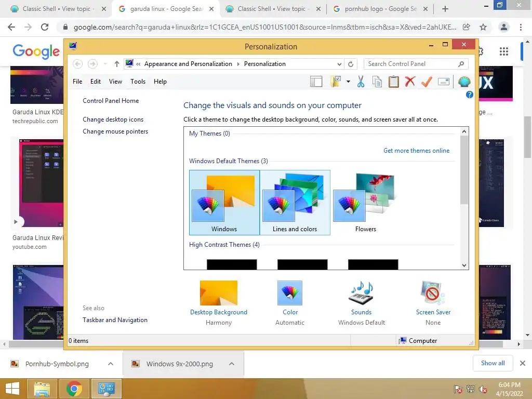Click the Copy toolbar icon
Screen dimensions: 532x399
pyautogui.click(x=377, y=82)
